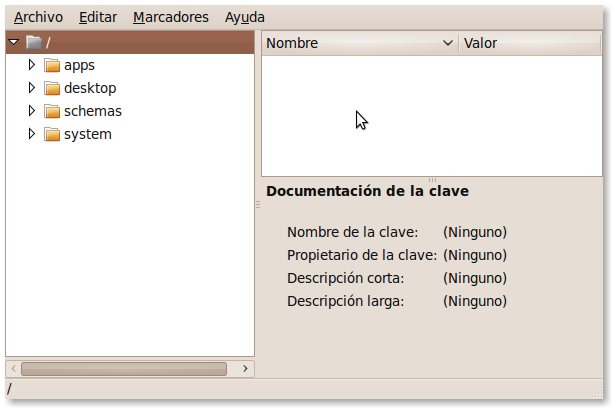Click the apps folder icon
Viewport: 612px width, 408px height.
[52, 65]
